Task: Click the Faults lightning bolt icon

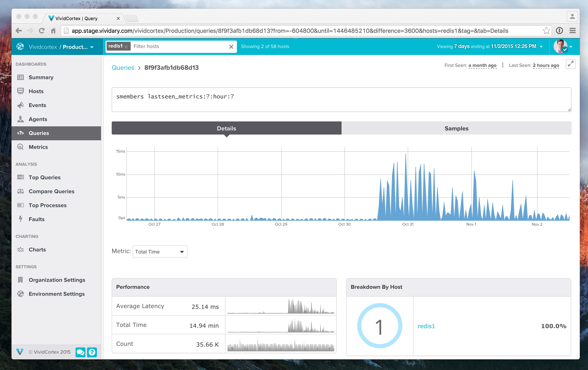Action: (x=21, y=219)
